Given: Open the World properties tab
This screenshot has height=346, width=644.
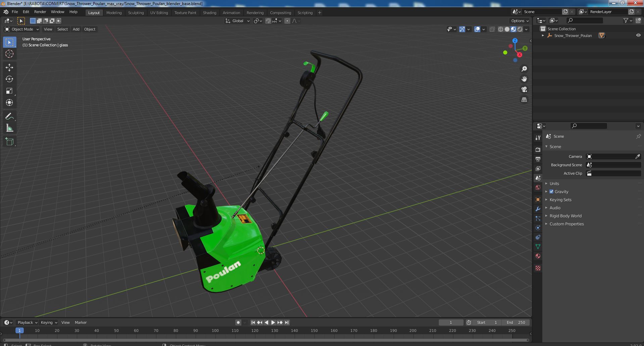Looking at the screenshot, I should pos(538,187).
